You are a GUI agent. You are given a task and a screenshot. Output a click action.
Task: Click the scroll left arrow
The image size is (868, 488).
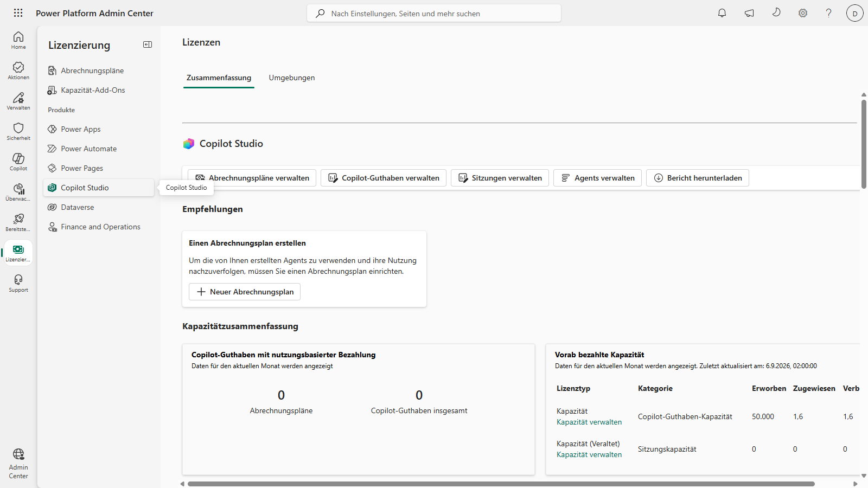point(182,484)
